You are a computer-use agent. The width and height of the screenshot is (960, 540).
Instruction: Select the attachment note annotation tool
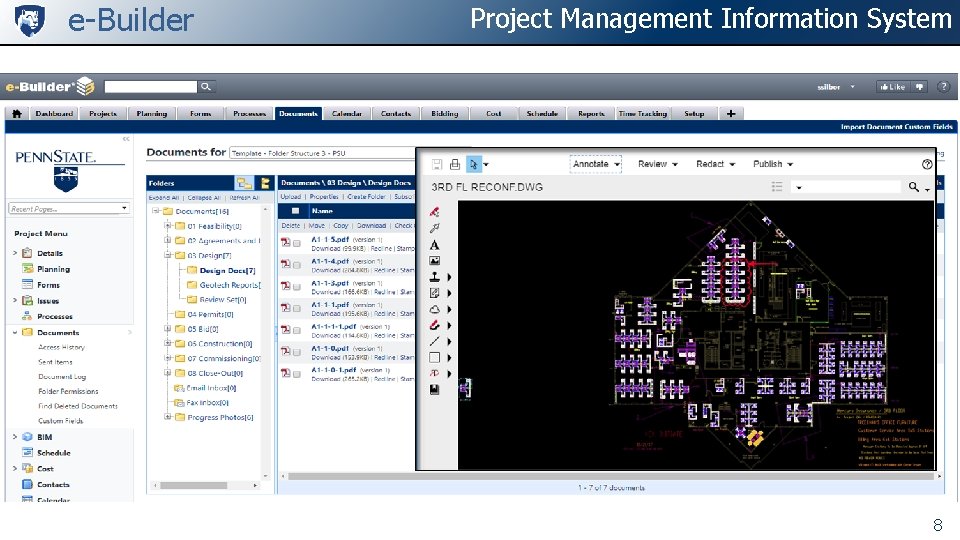[x=435, y=293]
